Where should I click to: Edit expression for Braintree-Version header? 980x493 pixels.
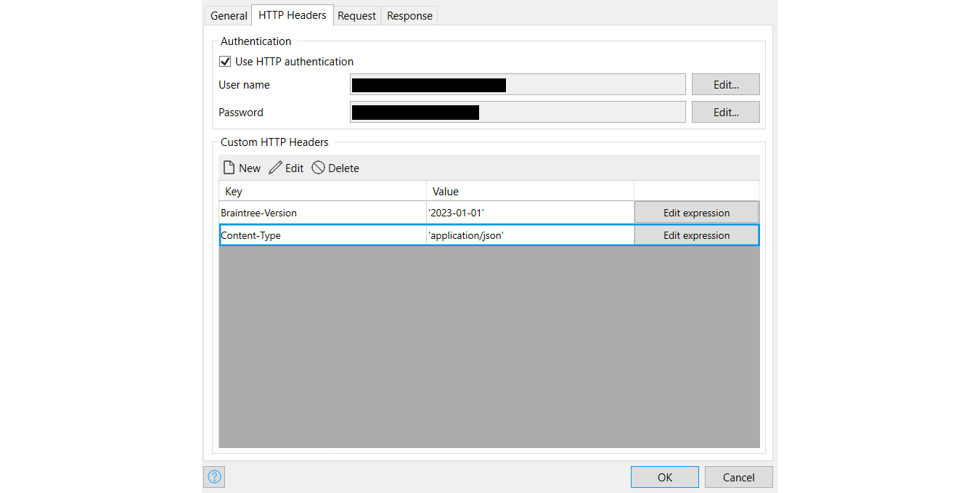tap(696, 212)
